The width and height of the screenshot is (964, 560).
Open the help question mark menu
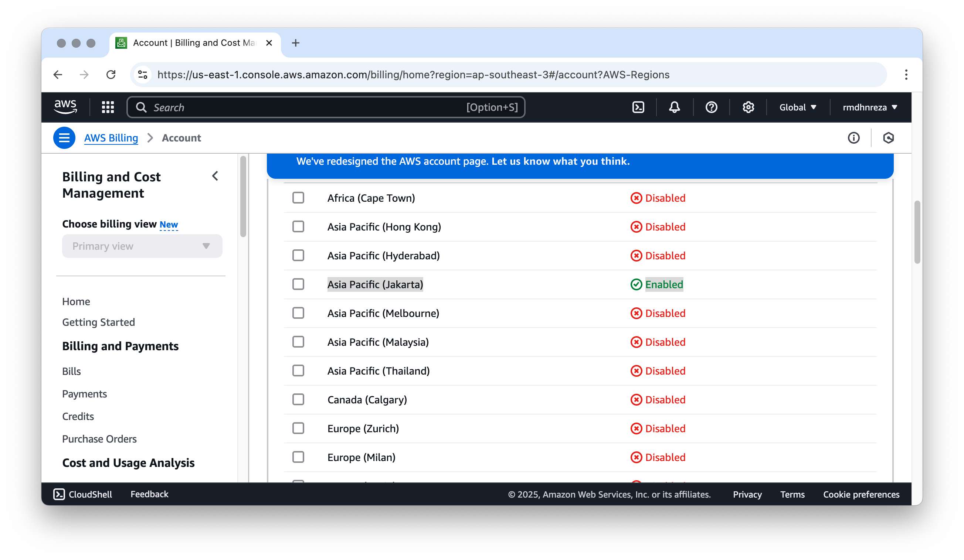click(711, 107)
